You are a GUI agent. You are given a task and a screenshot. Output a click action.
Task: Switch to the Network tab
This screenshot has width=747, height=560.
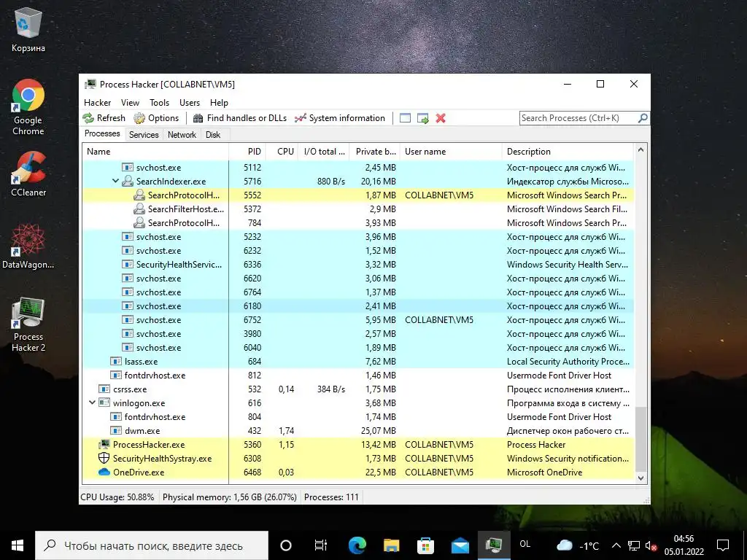[x=182, y=135]
